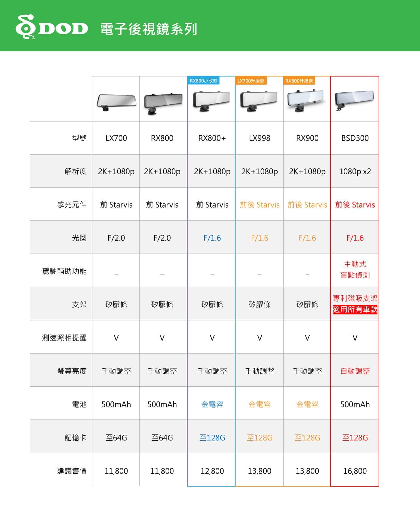420x510 pixels.
Task: Click the red 適用所有車款 highlight label
Action: coord(355,310)
